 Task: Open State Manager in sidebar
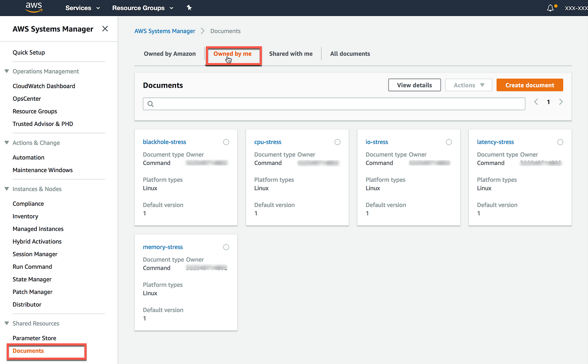[x=32, y=279]
